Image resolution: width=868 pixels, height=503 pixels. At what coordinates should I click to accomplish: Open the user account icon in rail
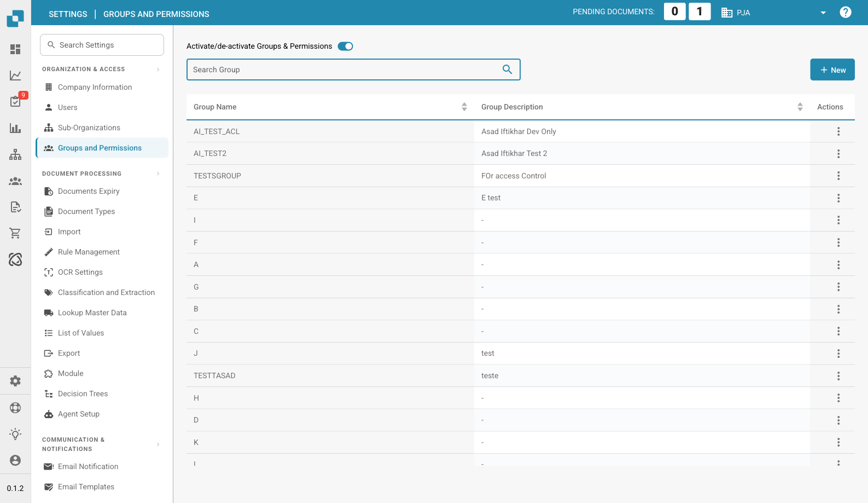pos(15,460)
